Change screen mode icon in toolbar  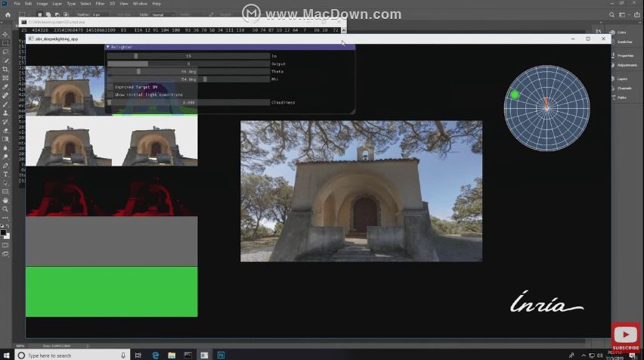click(x=5, y=254)
